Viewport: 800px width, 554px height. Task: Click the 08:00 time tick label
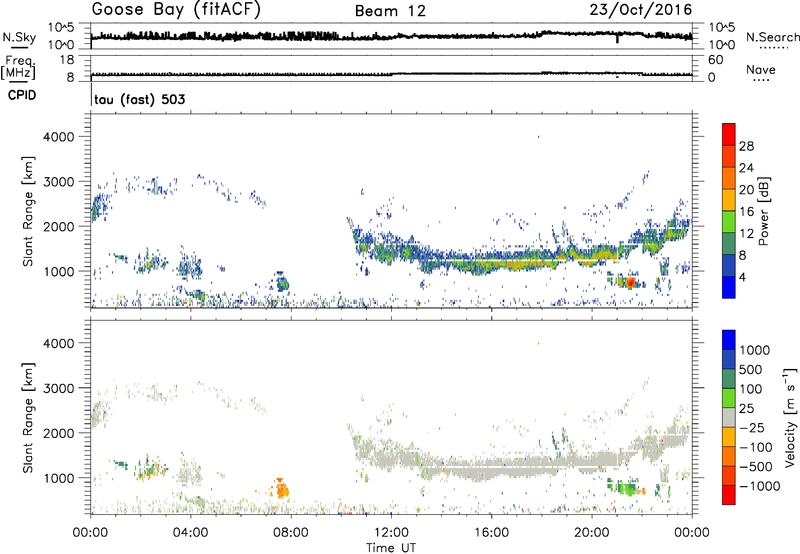point(291,533)
